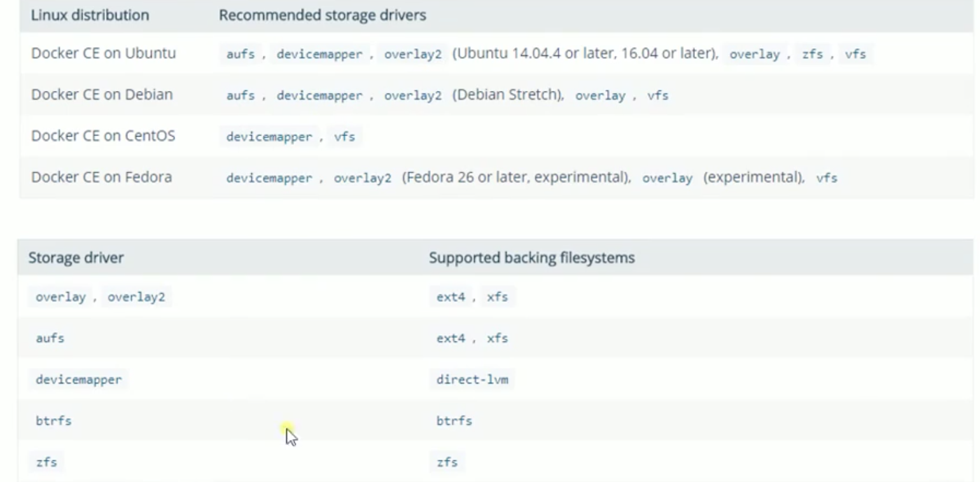Click the direct-lvm filesystem tag
This screenshot has height=482, width=980.
click(472, 380)
